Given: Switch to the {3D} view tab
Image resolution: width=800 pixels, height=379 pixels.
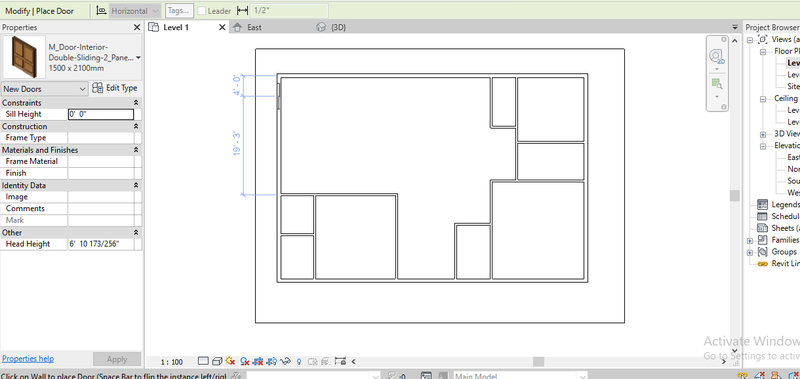Looking at the screenshot, I should tap(338, 28).
